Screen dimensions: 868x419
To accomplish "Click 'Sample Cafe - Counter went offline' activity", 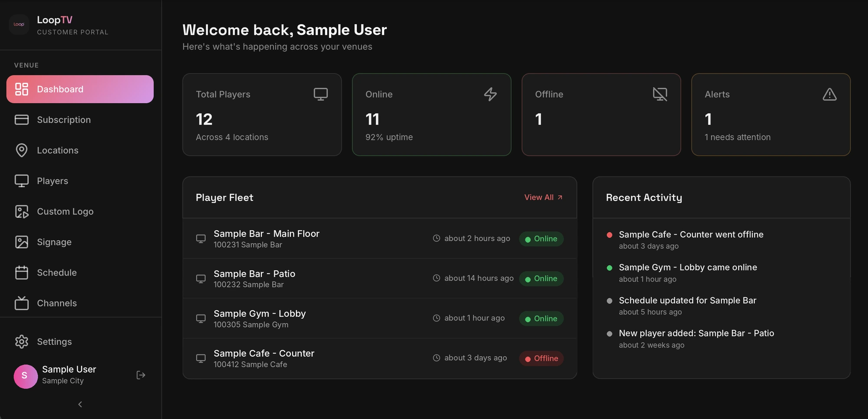I will [x=691, y=235].
